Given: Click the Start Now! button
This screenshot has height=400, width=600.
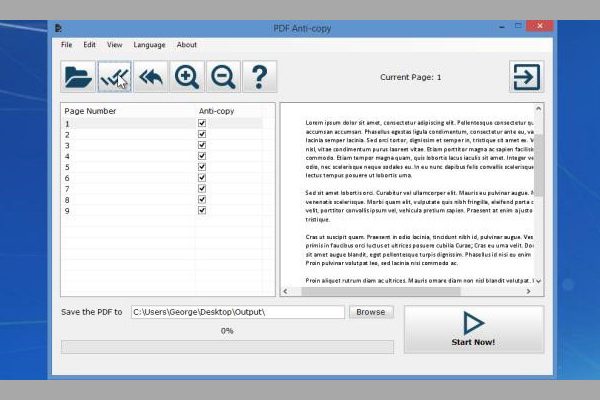Looking at the screenshot, I should pyautogui.click(x=474, y=329).
